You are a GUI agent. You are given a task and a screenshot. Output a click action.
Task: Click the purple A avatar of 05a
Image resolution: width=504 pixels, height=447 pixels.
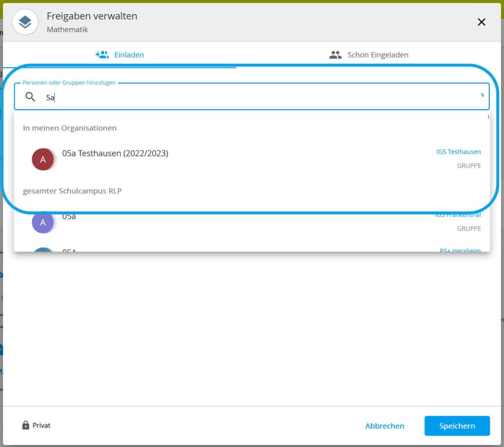(x=43, y=222)
